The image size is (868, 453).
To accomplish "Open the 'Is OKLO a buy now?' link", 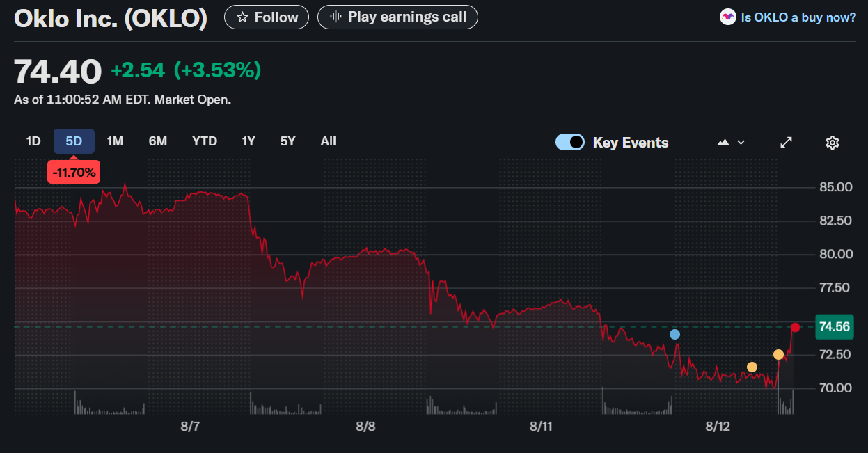I will click(x=788, y=17).
